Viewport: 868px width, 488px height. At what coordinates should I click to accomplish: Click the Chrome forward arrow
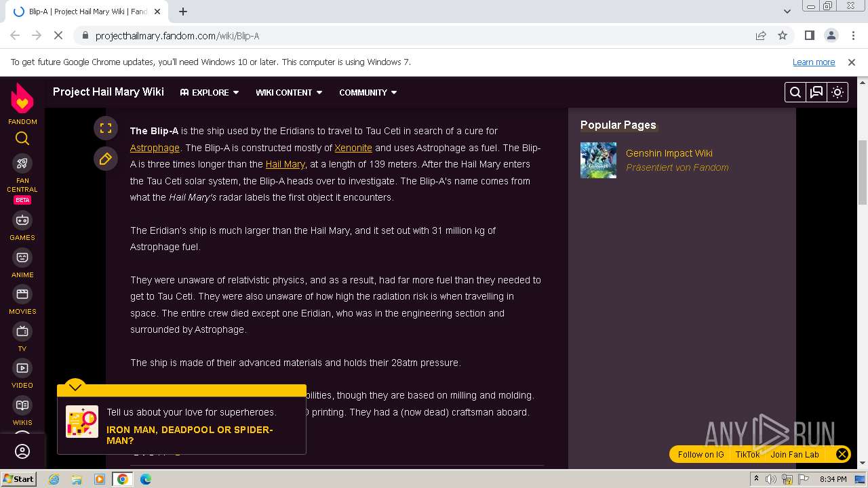coord(37,35)
